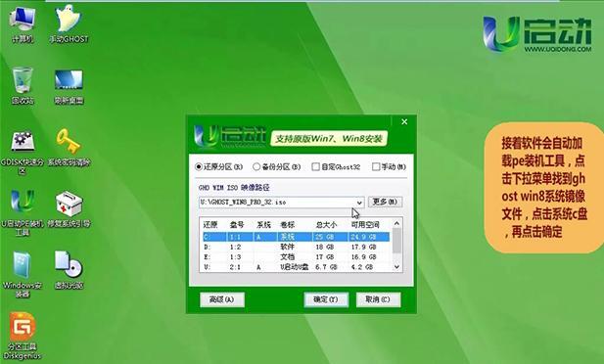The image size is (604, 364).
Task: Open the 计算机 desktop icon
Action: click(22, 23)
